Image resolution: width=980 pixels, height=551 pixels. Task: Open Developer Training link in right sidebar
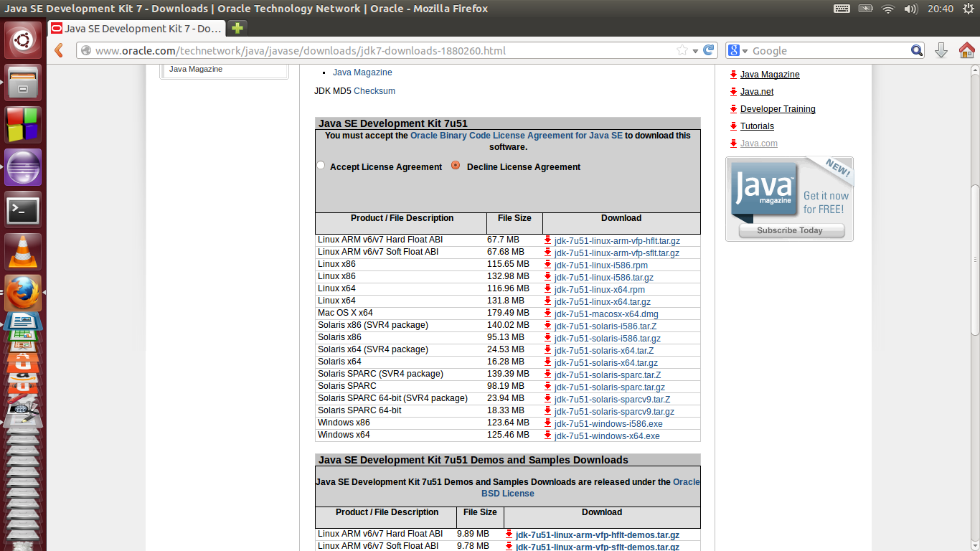778,109
